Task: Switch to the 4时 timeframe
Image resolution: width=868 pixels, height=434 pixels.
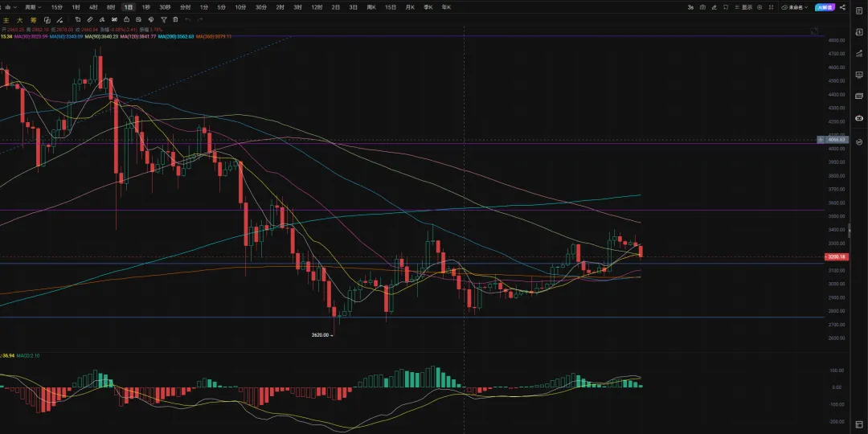Action: [93, 7]
